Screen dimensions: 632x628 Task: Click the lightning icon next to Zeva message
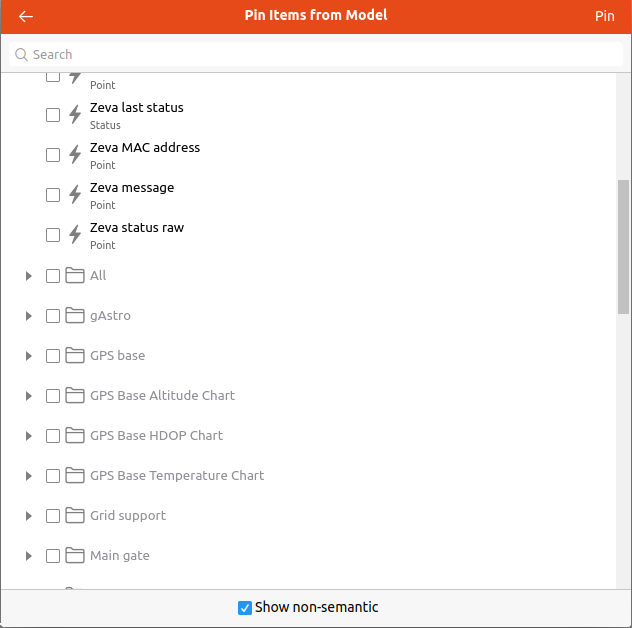[75, 195]
